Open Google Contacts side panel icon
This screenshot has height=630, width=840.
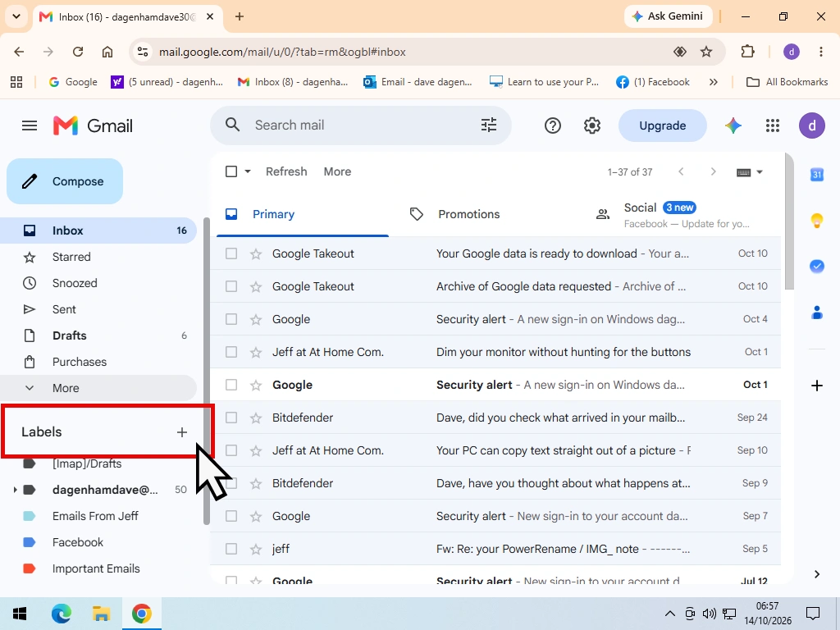tap(816, 312)
